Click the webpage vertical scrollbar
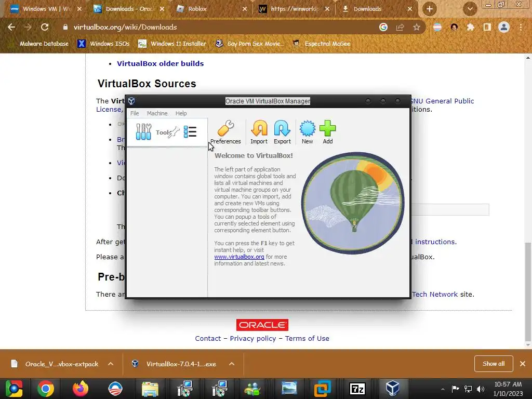Image resolution: width=532 pixels, height=399 pixels. click(528, 292)
